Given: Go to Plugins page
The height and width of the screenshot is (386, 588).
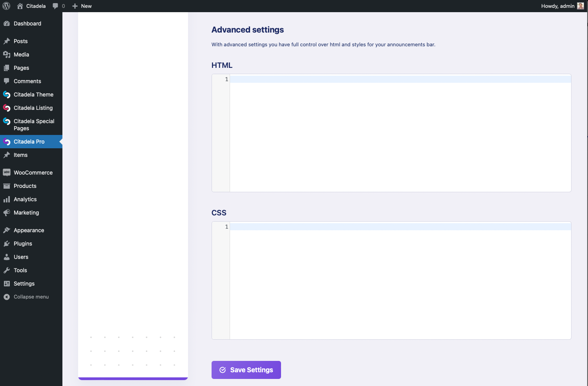Looking at the screenshot, I should coord(31,244).
